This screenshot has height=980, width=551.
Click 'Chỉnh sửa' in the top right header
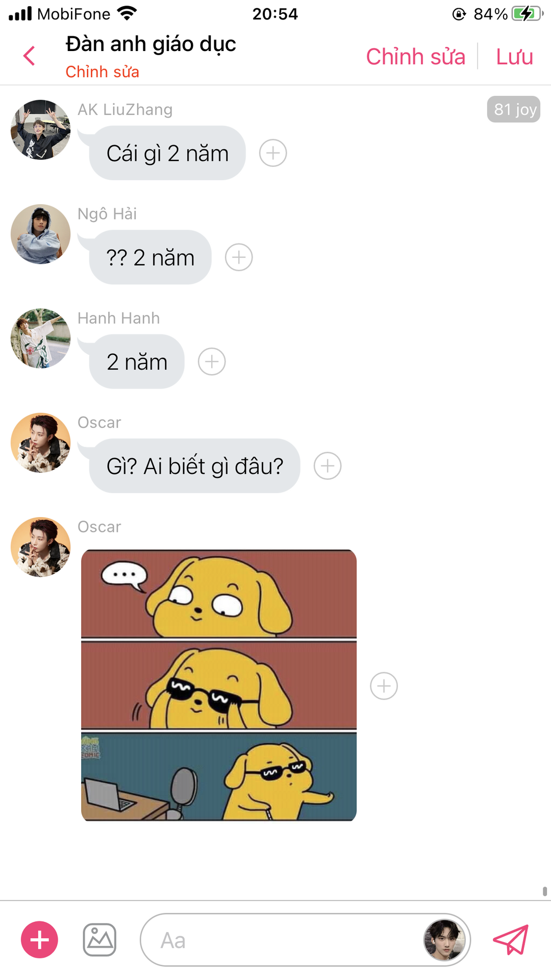(x=416, y=57)
